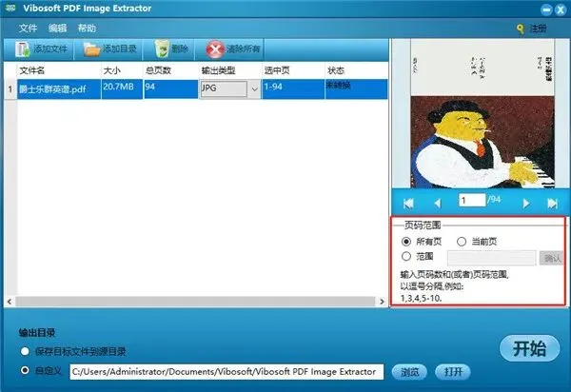Click the scrollbar right arrow

pyautogui.click(x=382, y=302)
